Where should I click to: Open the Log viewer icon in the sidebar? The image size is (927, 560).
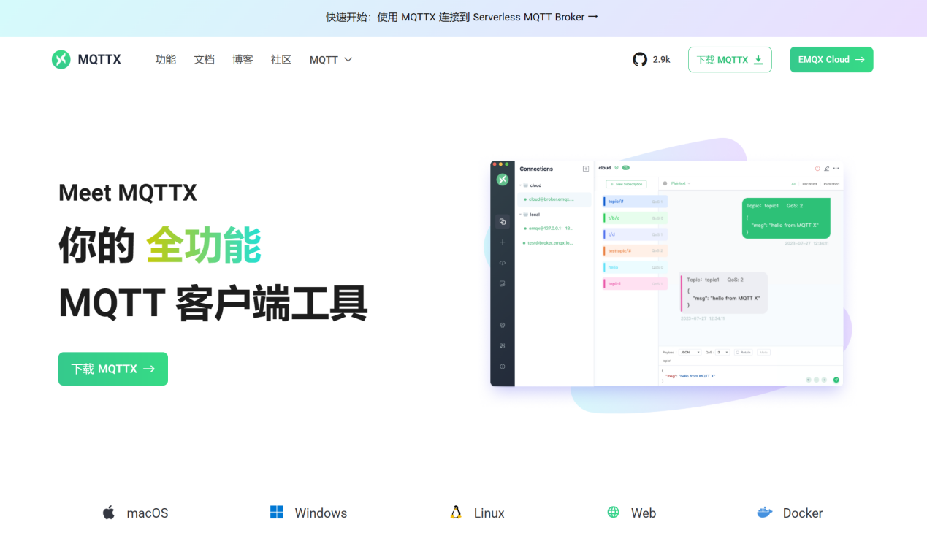[x=502, y=283]
